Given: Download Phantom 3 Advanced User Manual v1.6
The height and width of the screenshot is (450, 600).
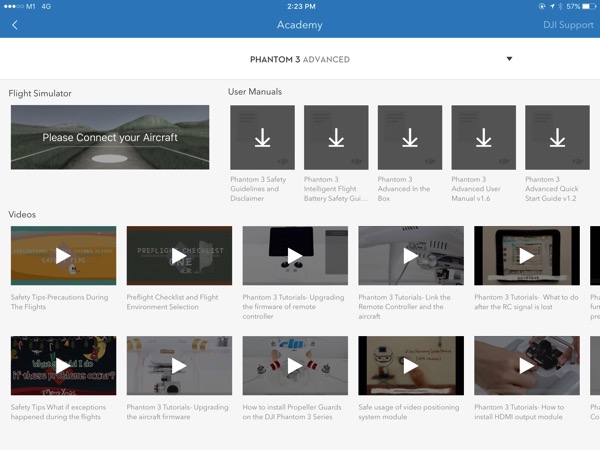Looking at the screenshot, I should click(x=484, y=137).
